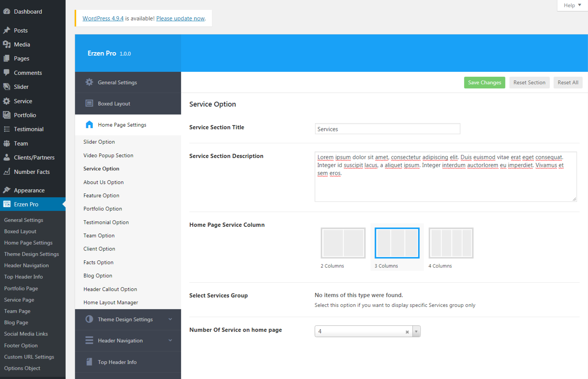Select the 3 Columns layout option
The image size is (588, 379).
tap(397, 243)
